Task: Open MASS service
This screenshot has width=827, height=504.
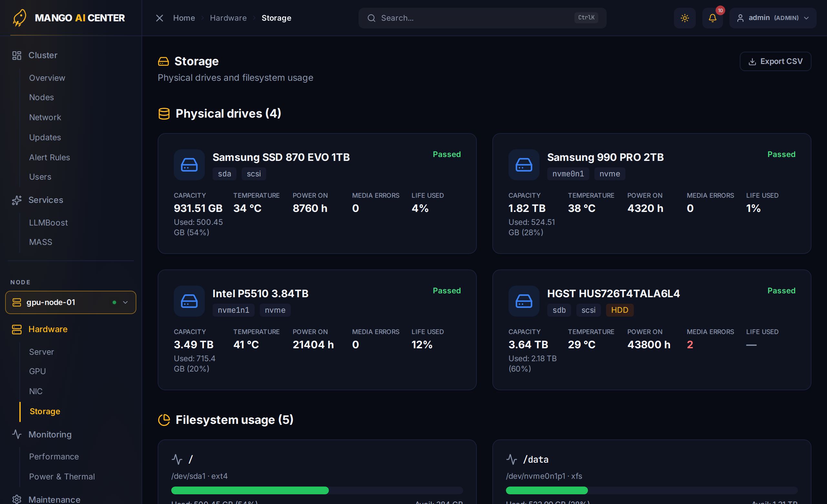Action: (x=41, y=242)
